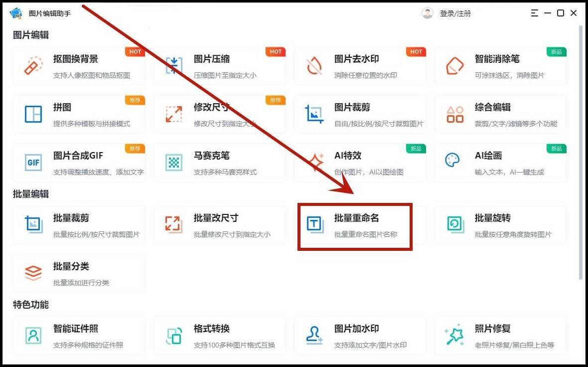Click the 提供多种模板与拼接模式 description
Viewport: 588px width, 367px height.
(x=92, y=124)
